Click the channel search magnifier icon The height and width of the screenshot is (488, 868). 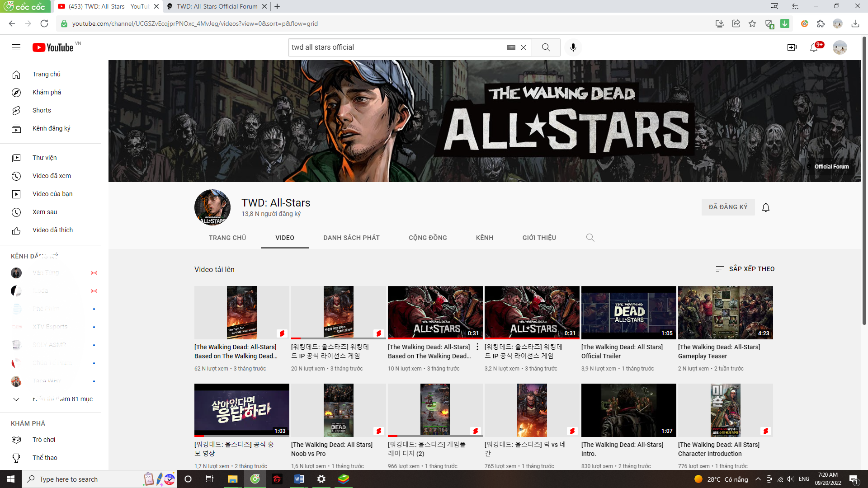point(590,238)
